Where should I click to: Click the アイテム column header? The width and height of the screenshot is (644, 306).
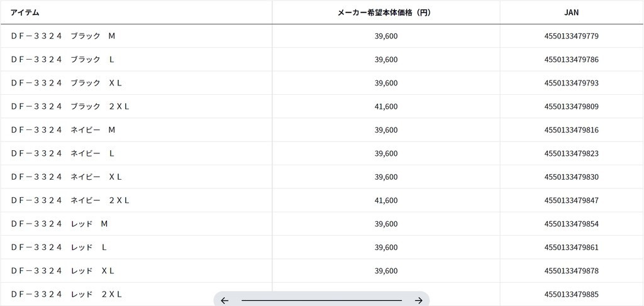[x=25, y=13]
